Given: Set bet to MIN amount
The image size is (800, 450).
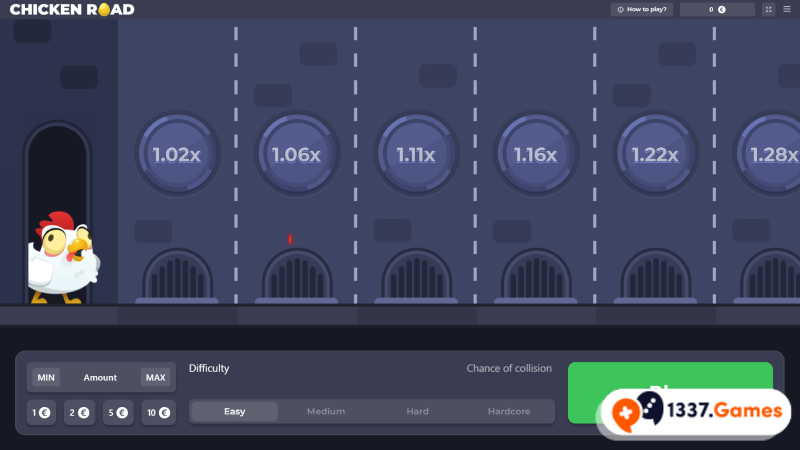Looking at the screenshot, I should click(x=45, y=377).
